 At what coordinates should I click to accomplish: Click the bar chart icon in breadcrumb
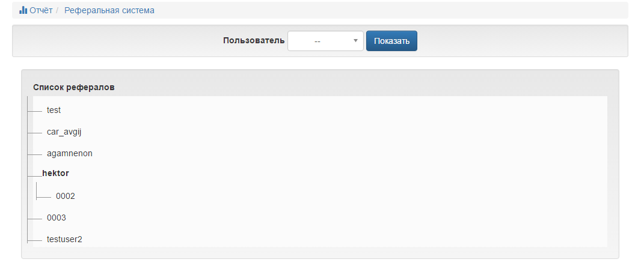click(x=23, y=10)
